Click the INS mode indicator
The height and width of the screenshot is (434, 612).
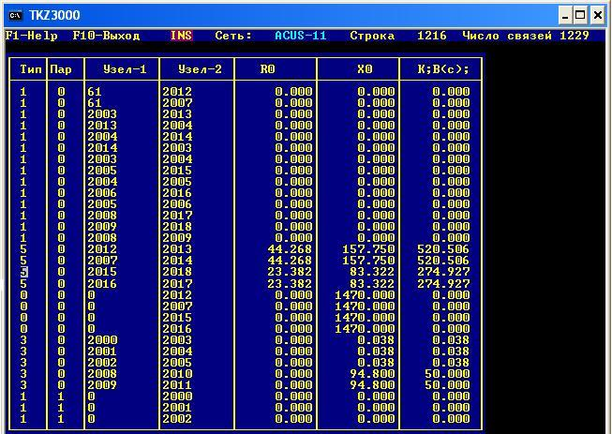tap(181, 36)
